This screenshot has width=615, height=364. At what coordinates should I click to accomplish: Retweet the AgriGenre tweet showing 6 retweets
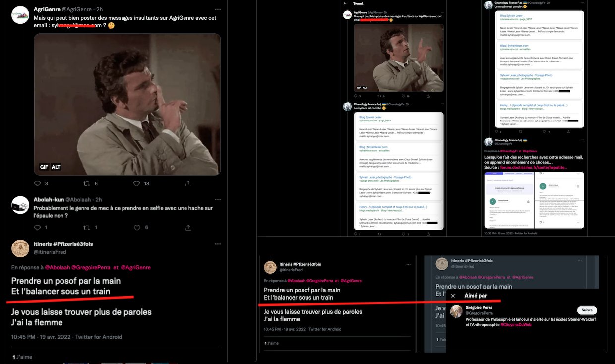coord(87,183)
